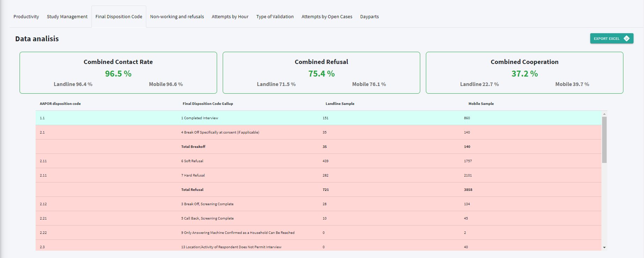Open the Productivity tab
Viewport: 644px width, 258px height.
26,16
